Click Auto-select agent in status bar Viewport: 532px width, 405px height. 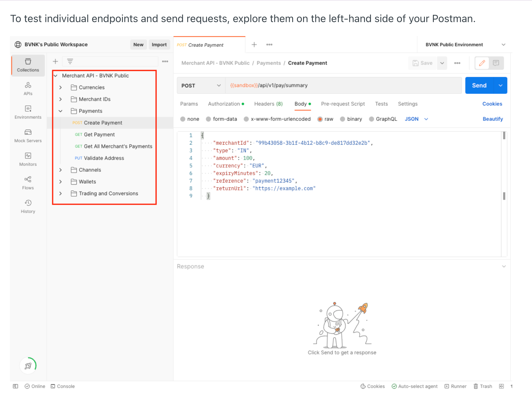pyautogui.click(x=415, y=386)
